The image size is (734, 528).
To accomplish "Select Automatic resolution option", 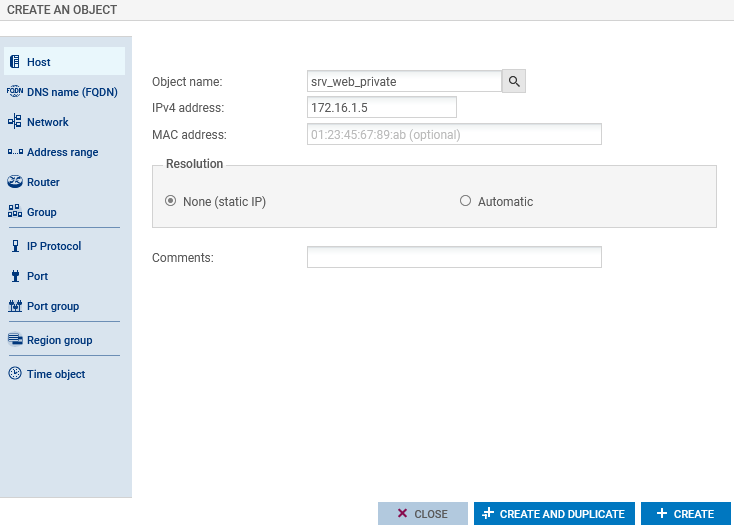I will point(465,201).
